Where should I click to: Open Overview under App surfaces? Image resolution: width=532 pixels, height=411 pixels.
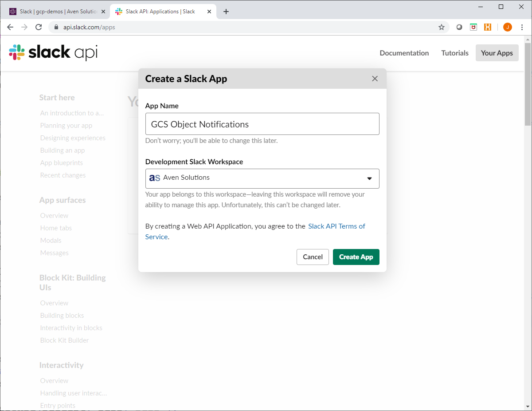click(54, 216)
